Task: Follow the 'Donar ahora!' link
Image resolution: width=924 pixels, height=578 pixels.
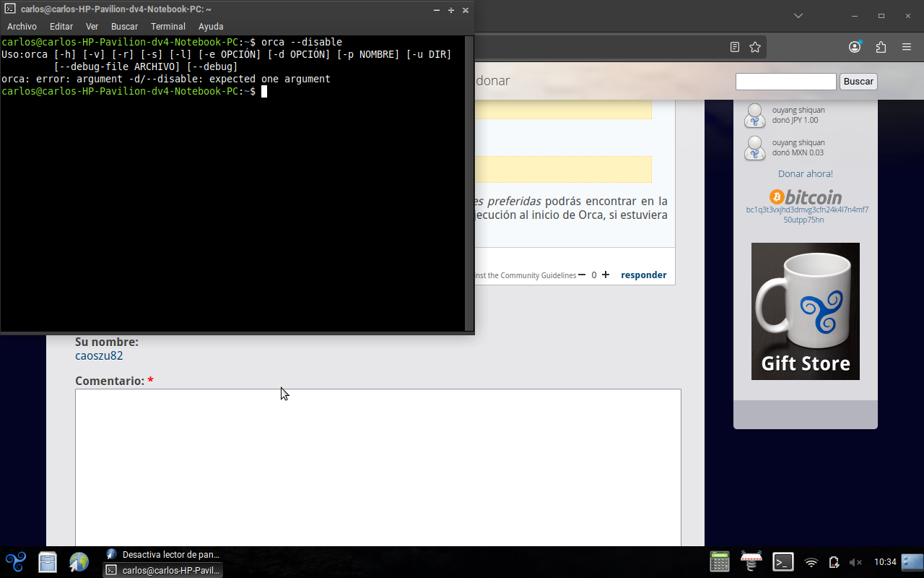Action: click(x=805, y=173)
